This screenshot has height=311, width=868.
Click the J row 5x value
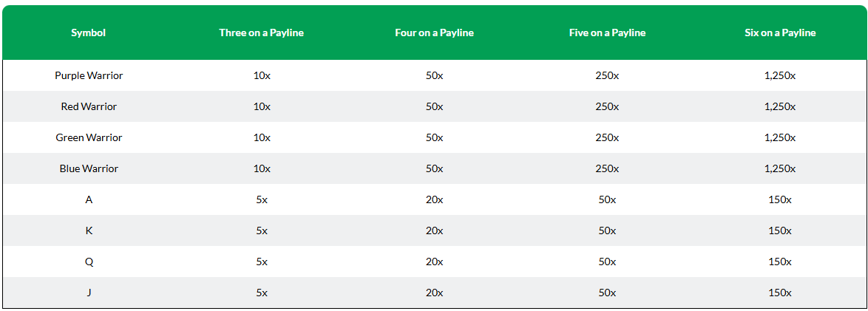261,293
